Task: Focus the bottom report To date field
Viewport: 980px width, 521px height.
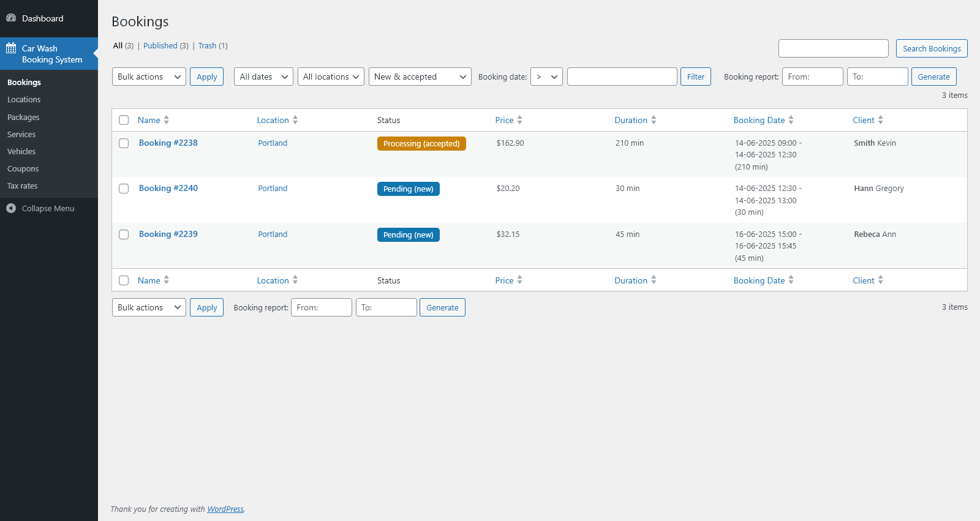Action: coord(386,307)
